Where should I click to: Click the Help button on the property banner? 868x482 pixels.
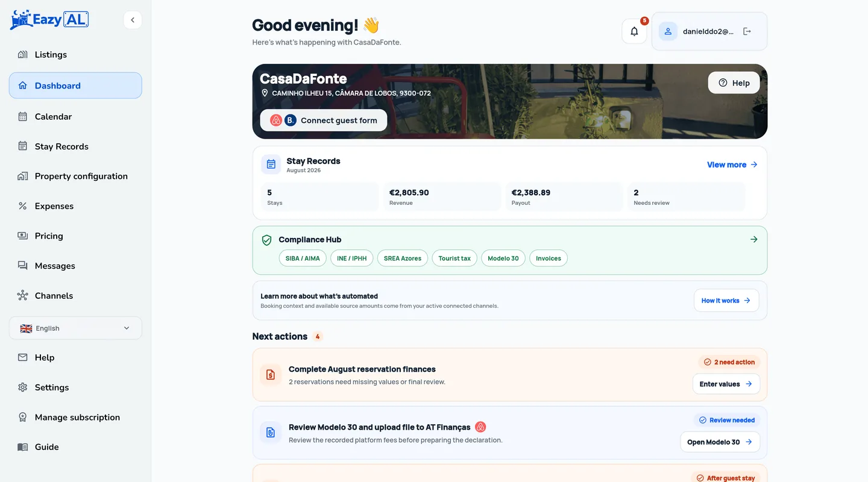coord(734,83)
